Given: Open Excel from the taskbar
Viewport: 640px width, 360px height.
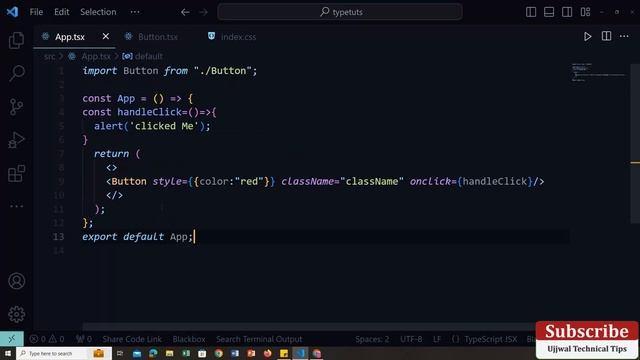Looking at the screenshot, I should tap(186, 353).
